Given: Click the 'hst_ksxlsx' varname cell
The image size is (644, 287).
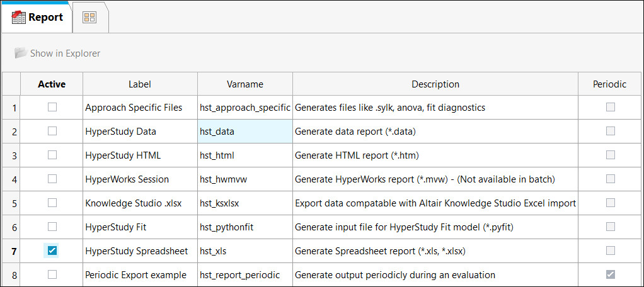Looking at the screenshot, I should click(245, 203).
